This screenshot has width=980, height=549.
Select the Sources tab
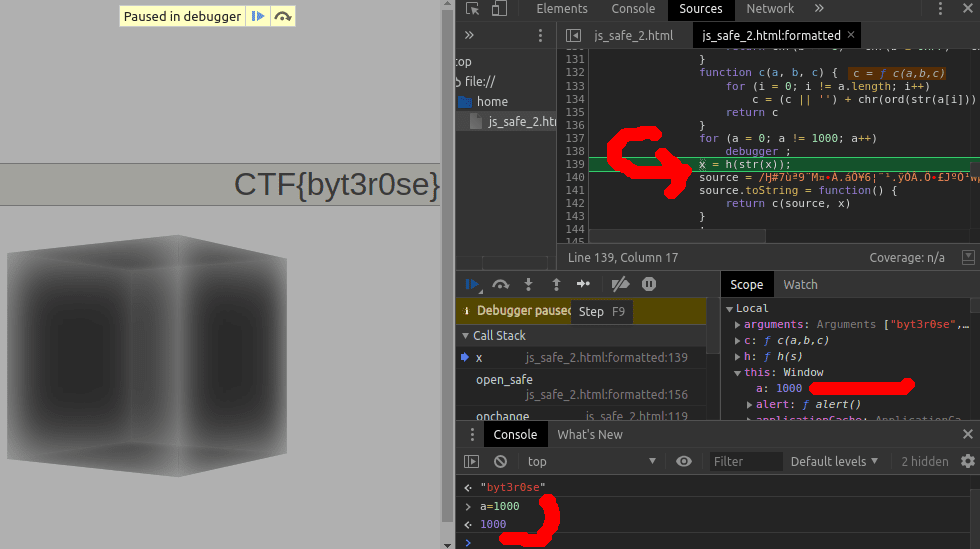coord(701,9)
